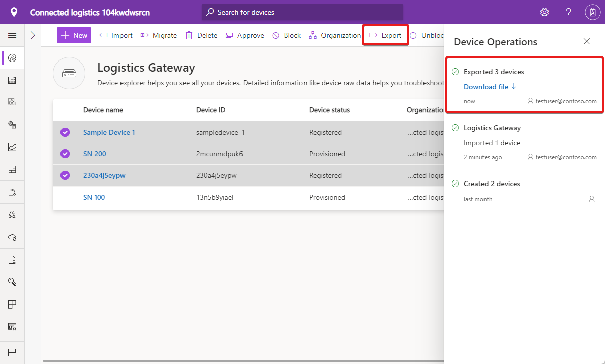Open the rules lightning bolt sidebar icon

12,215
